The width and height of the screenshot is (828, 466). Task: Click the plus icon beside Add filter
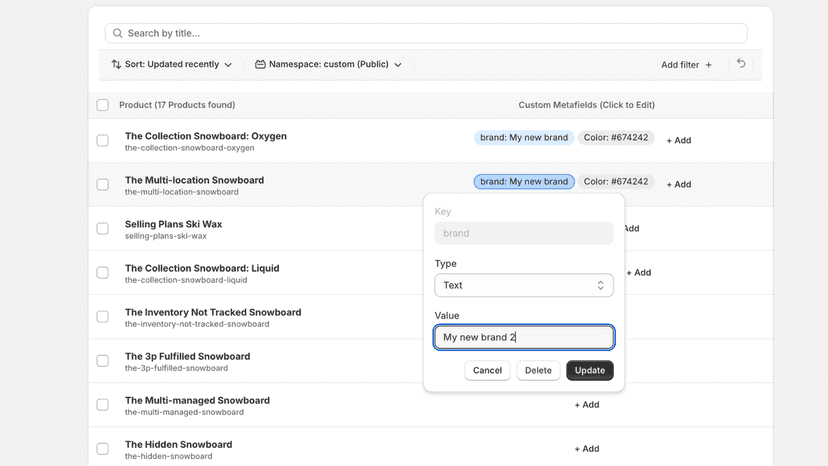pyautogui.click(x=709, y=65)
